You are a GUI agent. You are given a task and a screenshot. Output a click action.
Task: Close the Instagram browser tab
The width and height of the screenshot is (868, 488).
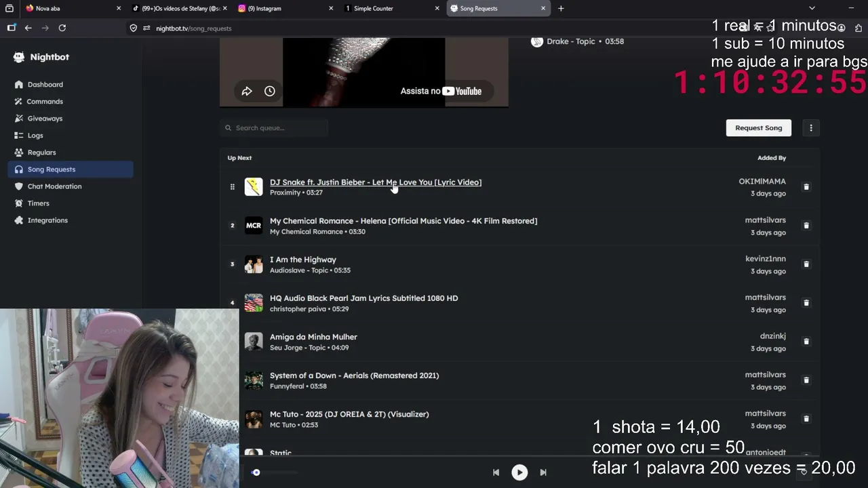tap(331, 8)
